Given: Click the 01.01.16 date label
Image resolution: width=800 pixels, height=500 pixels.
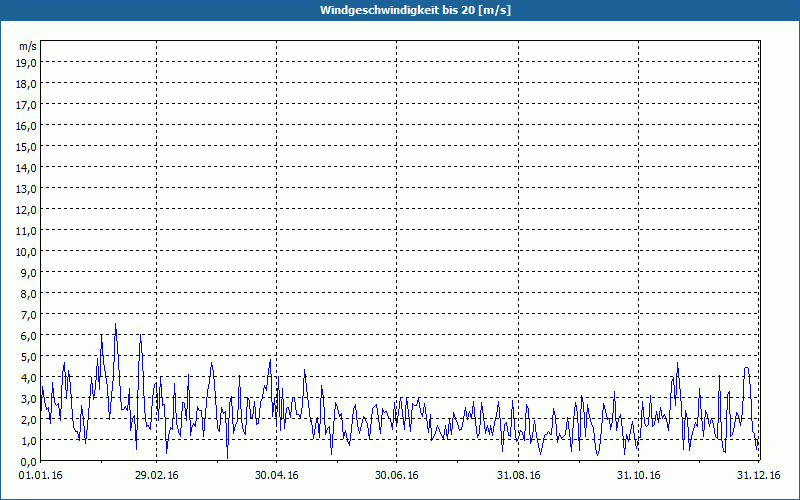Looking at the screenshot, I should [x=42, y=476].
